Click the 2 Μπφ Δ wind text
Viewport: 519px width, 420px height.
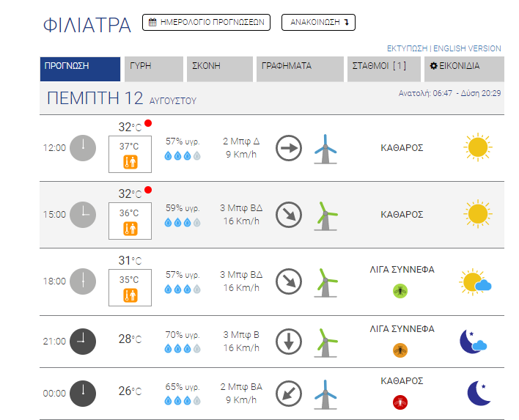point(241,141)
